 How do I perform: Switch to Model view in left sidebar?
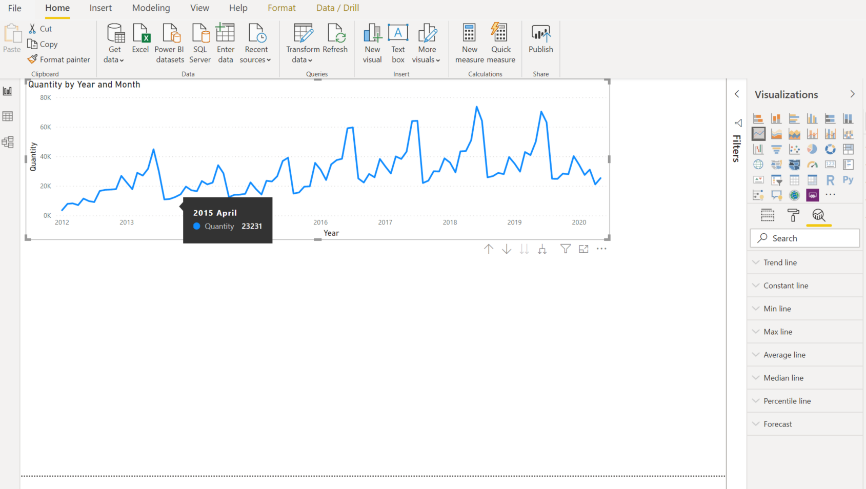[8, 142]
